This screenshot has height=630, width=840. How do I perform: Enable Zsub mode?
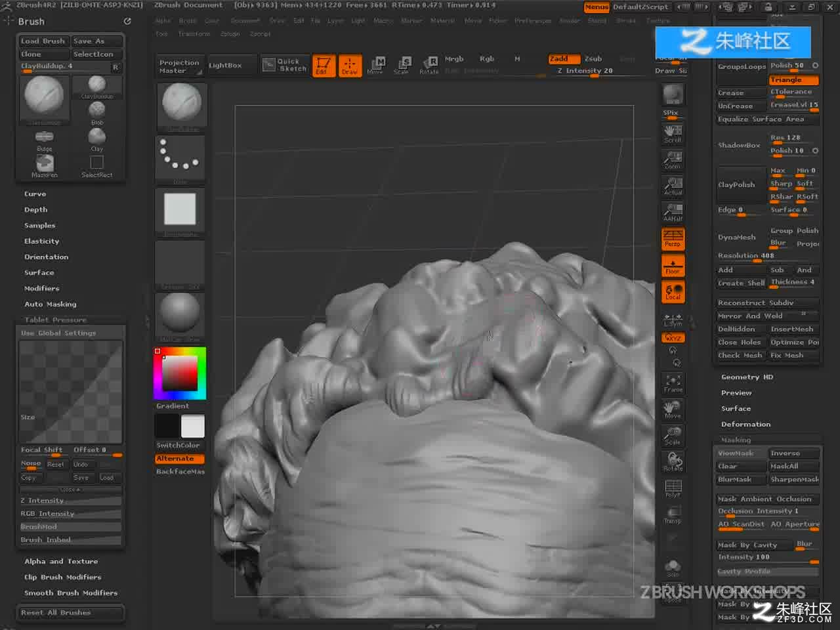(593, 59)
